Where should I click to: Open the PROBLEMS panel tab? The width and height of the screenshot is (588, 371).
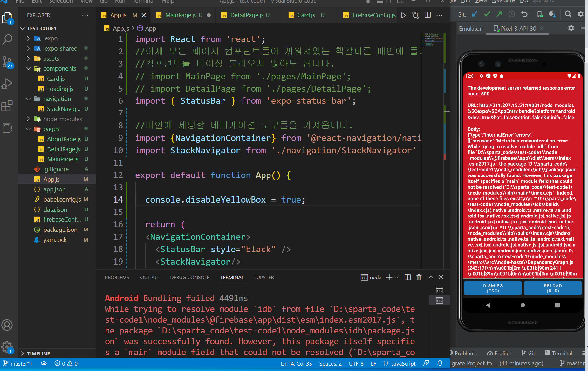[x=117, y=278]
